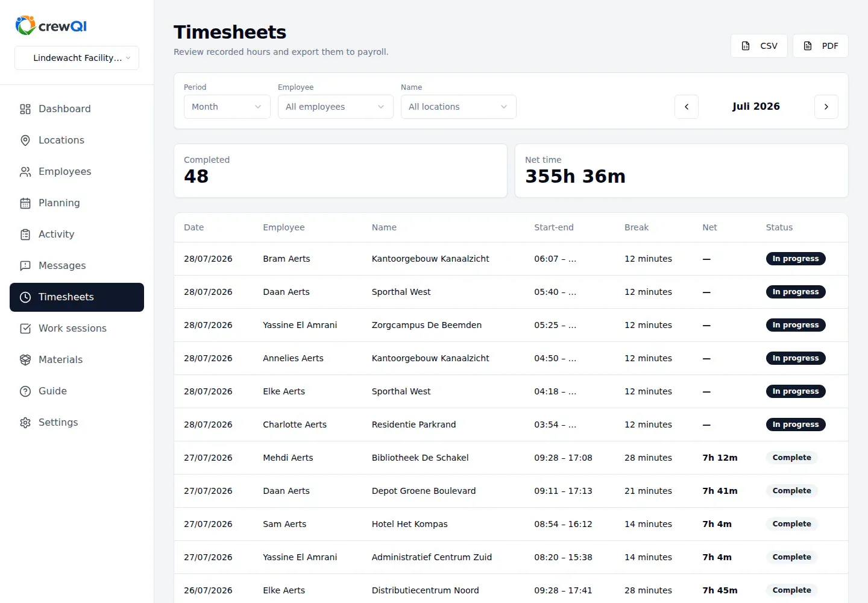Click the 08:20 – 15:38 time range
Image resolution: width=868 pixels, height=603 pixels.
tap(563, 557)
